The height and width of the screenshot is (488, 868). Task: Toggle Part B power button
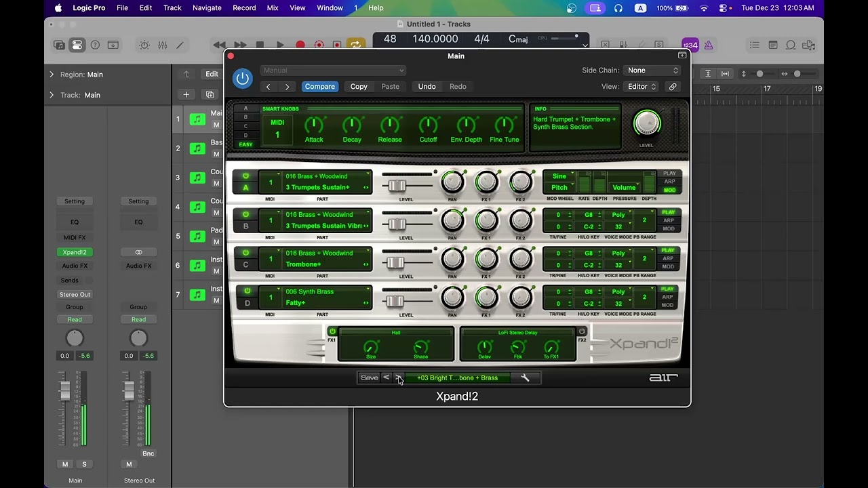point(245,214)
